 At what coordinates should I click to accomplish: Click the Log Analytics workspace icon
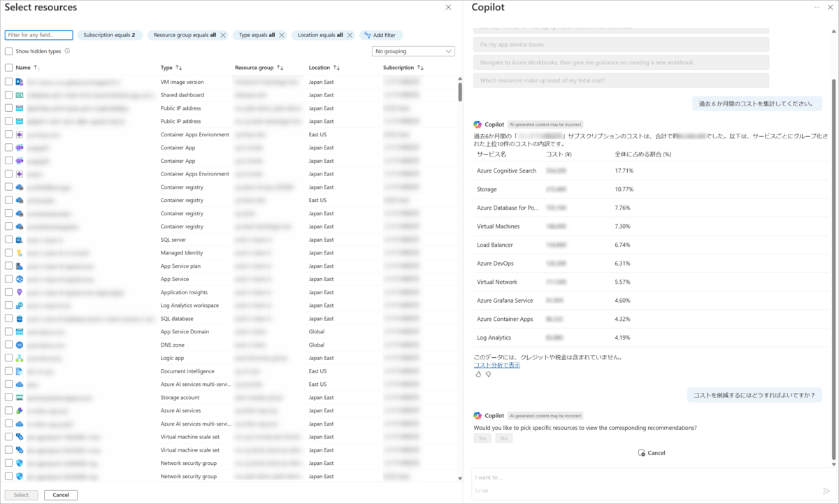click(x=20, y=305)
